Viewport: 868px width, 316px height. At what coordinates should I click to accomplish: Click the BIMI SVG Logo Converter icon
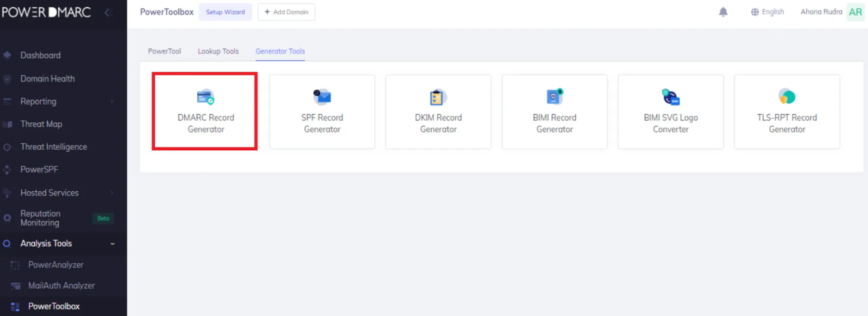pyautogui.click(x=671, y=97)
